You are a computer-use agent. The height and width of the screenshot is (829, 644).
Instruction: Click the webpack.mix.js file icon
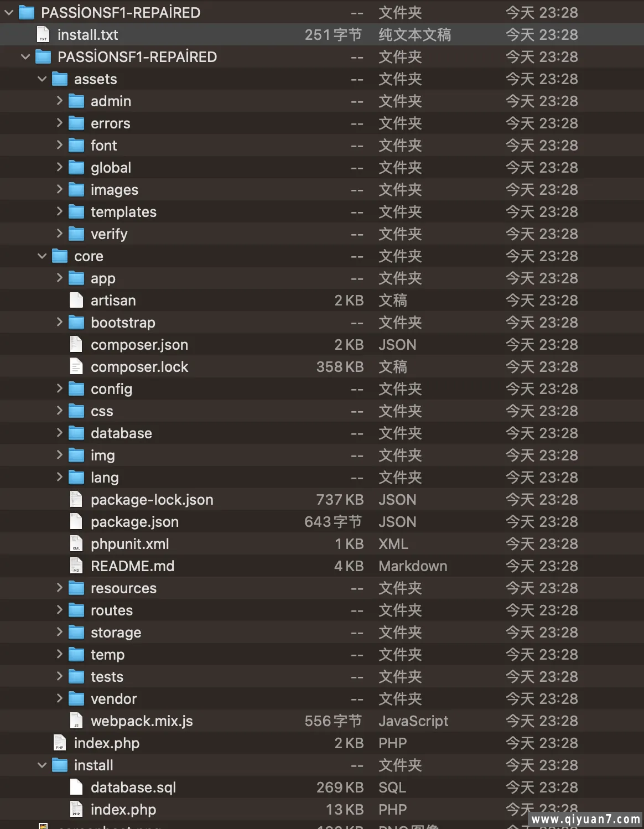(76, 721)
